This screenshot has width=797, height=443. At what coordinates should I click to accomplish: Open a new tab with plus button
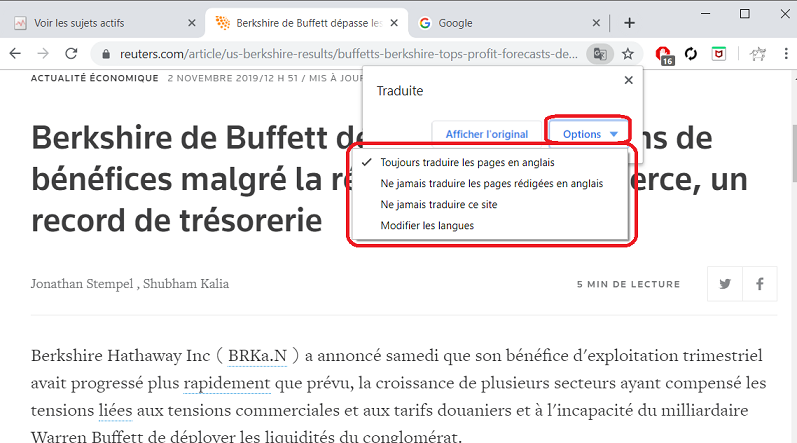click(629, 23)
